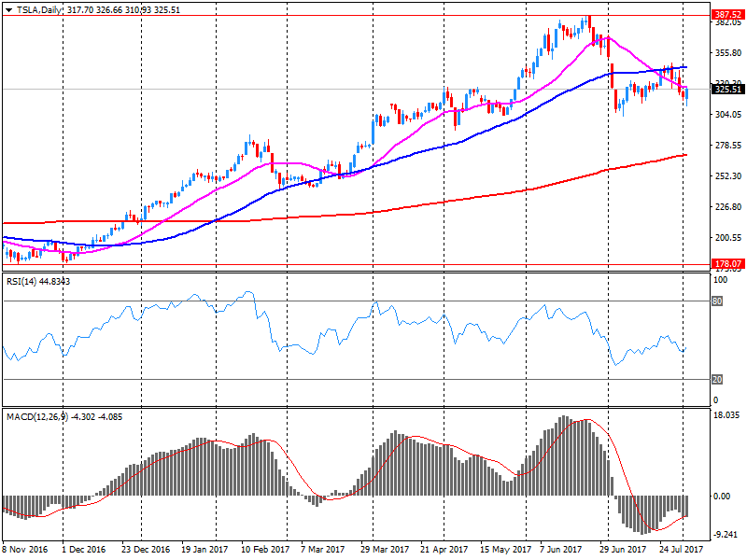Click the 304.05 price axis value
Viewport: 747px width, 560px height.
coord(728,114)
